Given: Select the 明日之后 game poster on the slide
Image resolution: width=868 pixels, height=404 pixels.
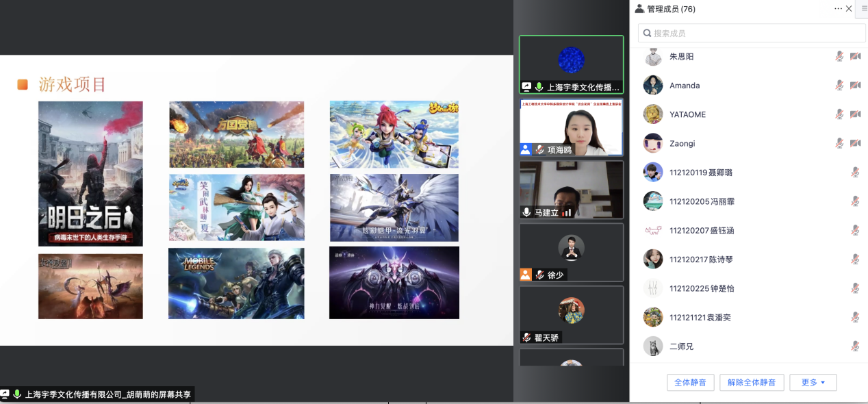Looking at the screenshot, I should click(90, 174).
